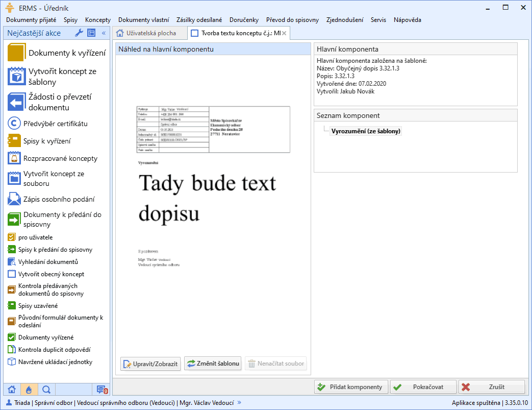Select the flame icon at sidebar bottom
The image size is (532, 410).
(x=29, y=390)
